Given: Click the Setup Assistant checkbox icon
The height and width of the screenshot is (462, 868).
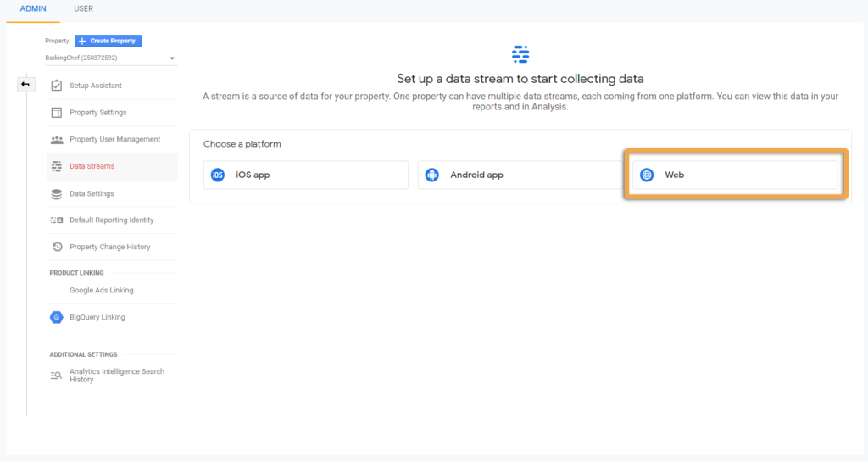Looking at the screenshot, I should pyautogui.click(x=57, y=86).
